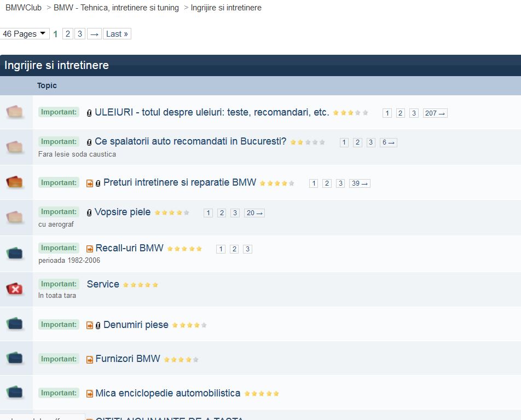Screen dimensions: 521x420
Task: Click the paperclip icon on Preturi intretinere topic
Action: coord(98,183)
